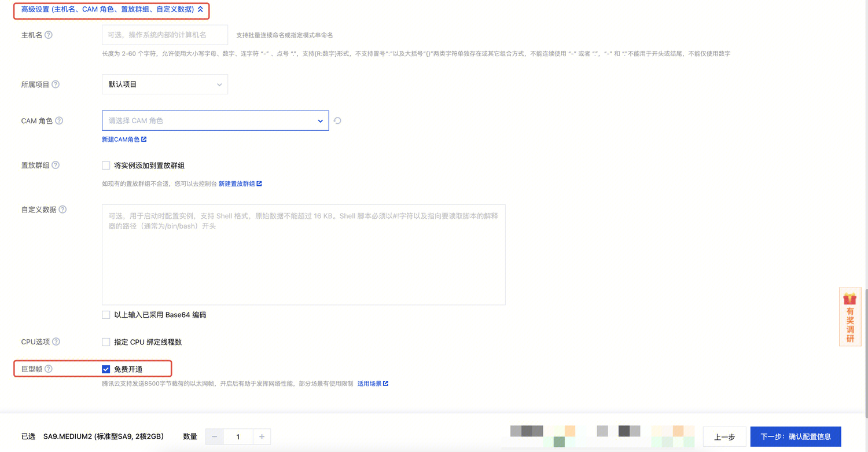Open the 适用场景 link
This screenshot has width=868, height=452.
pyautogui.click(x=373, y=384)
